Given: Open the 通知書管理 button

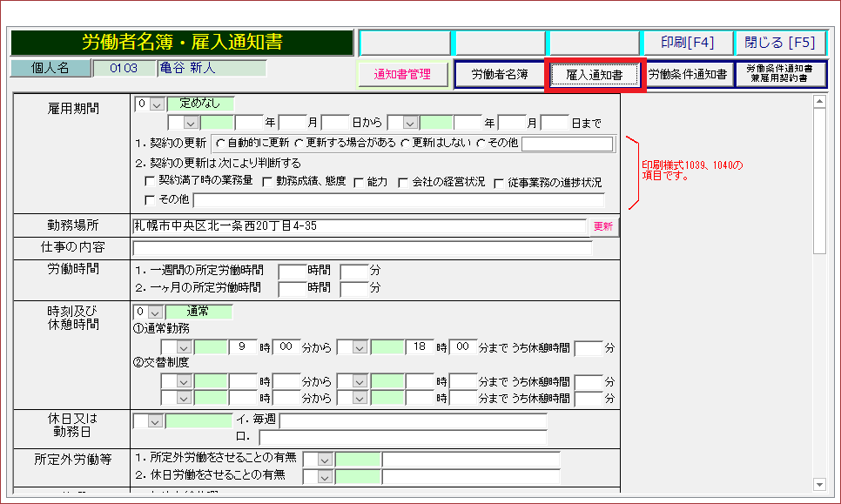Looking at the screenshot, I should [x=402, y=75].
